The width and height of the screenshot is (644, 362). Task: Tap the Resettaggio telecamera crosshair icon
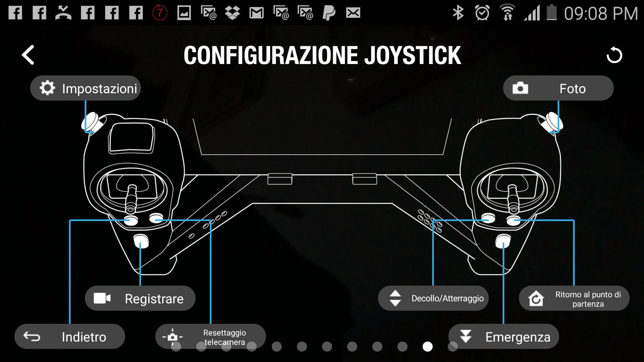click(173, 337)
